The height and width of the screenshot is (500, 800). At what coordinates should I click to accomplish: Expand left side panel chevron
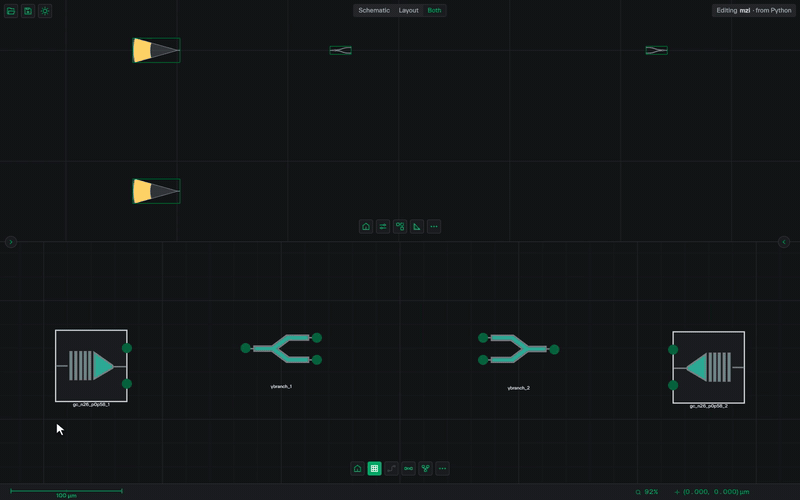coord(11,242)
